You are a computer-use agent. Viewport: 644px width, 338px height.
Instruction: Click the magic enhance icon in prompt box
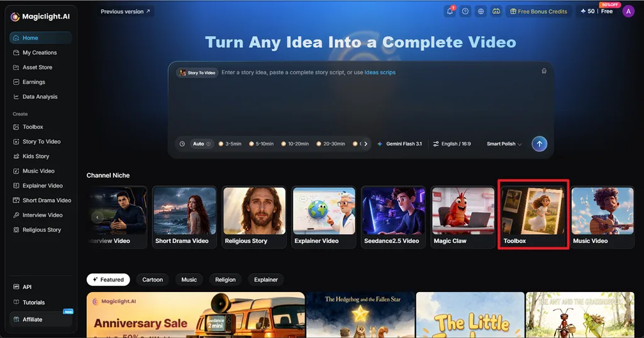544,70
